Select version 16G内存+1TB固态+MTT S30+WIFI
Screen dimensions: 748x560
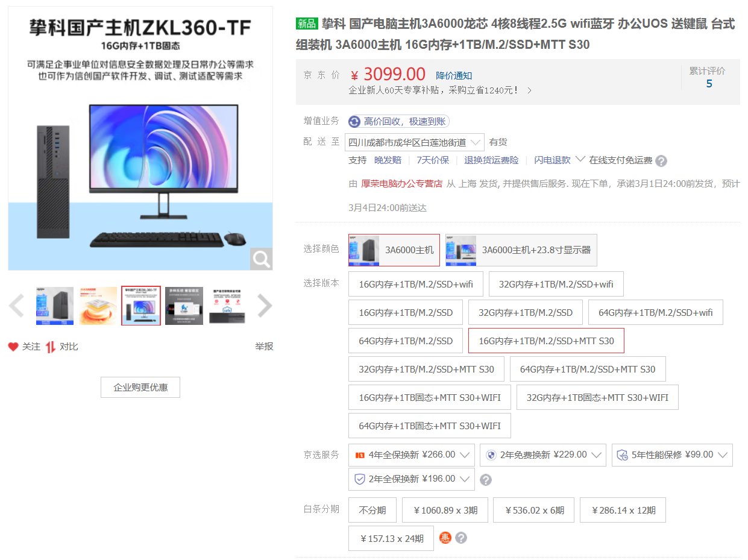[x=430, y=397]
